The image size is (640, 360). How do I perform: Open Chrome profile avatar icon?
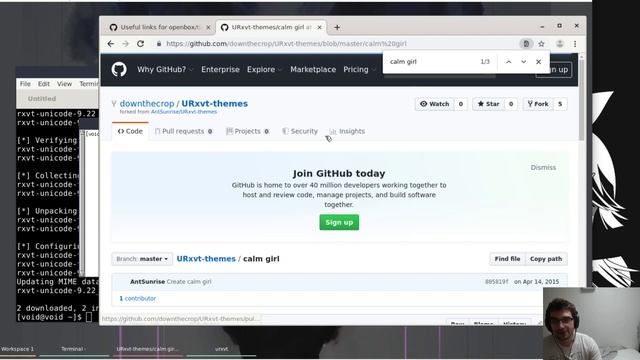(x=560, y=44)
